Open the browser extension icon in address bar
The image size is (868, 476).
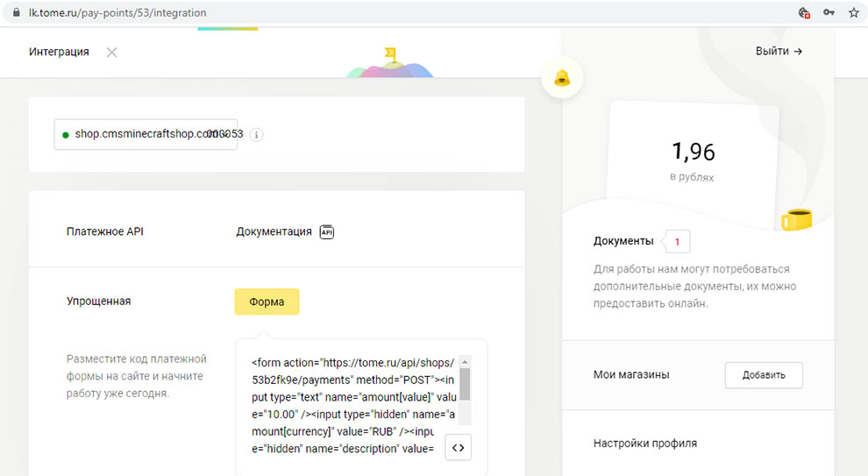(804, 13)
